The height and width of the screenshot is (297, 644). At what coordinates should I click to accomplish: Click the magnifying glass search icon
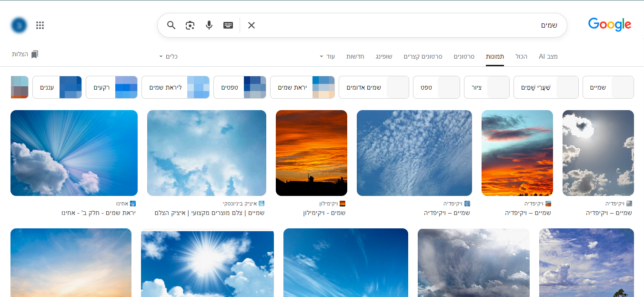coord(171,25)
